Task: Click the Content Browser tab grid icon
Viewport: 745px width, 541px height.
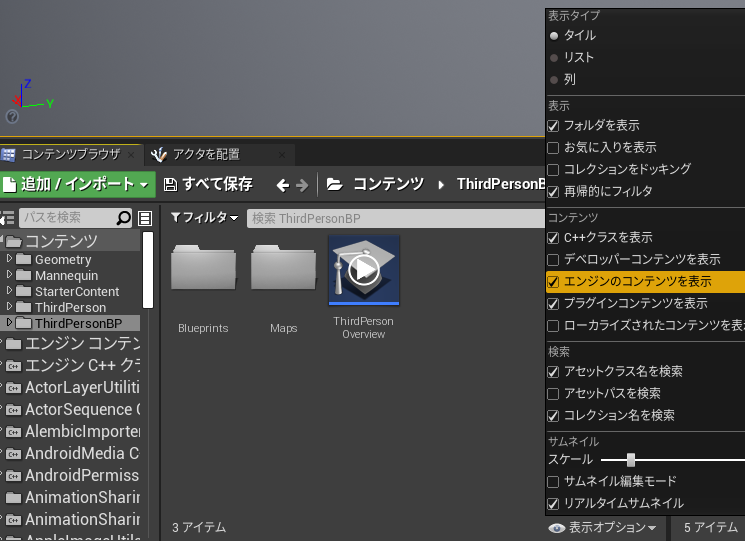Action: [8, 154]
